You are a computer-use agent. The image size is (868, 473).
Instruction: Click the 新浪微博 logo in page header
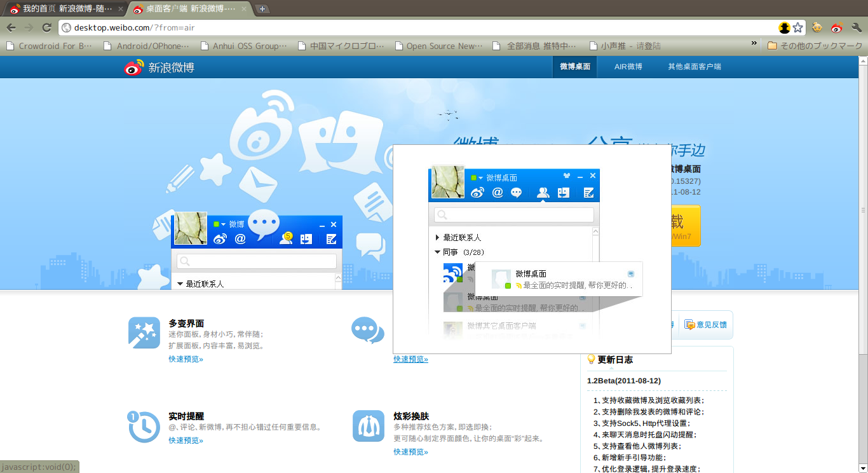159,67
